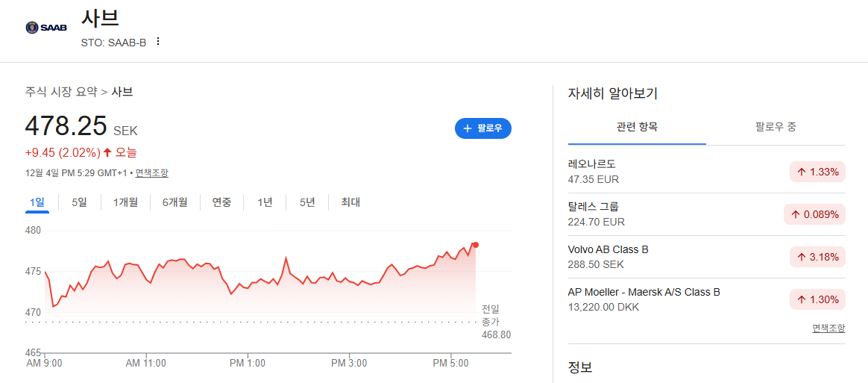Show the 6개월 chart range
The width and height of the screenshot is (868, 383).
pos(175,202)
